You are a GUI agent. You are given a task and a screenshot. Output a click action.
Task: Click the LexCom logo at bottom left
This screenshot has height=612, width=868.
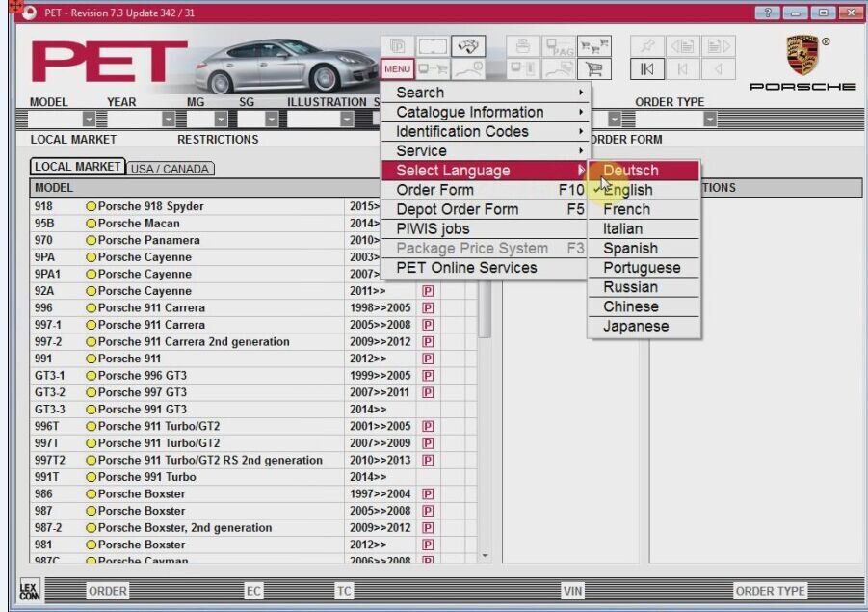pos(29,591)
